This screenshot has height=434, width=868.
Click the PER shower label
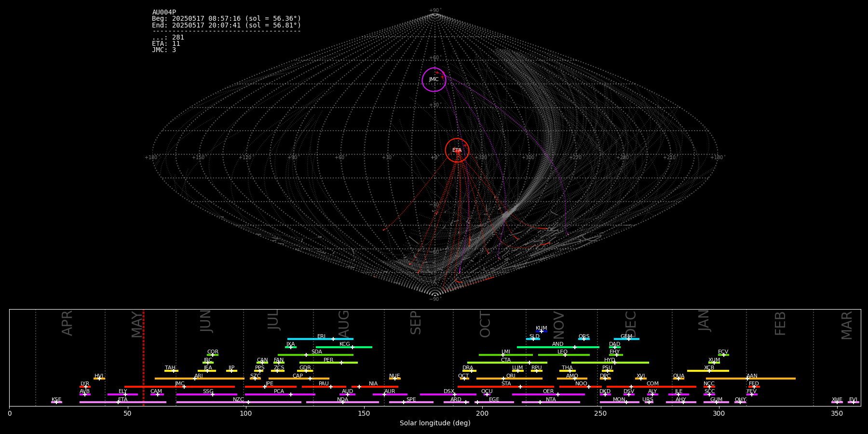[328, 360]
